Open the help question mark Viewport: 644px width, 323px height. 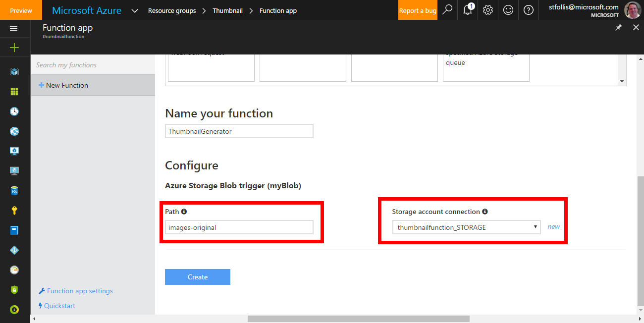tap(529, 10)
